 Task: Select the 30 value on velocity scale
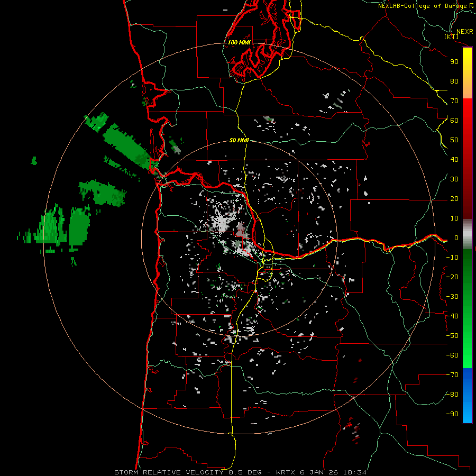click(x=454, y=179)
